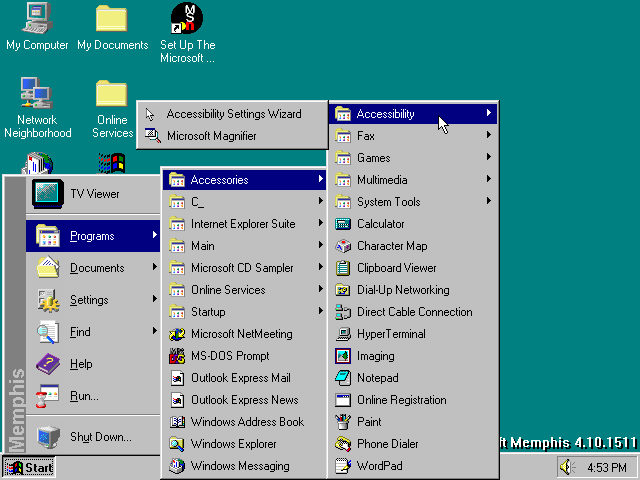Expand the Microsoft CD Sampler arrow
Image resolution: width=640 pixels, height=480 pixels.
pos(321,267)
